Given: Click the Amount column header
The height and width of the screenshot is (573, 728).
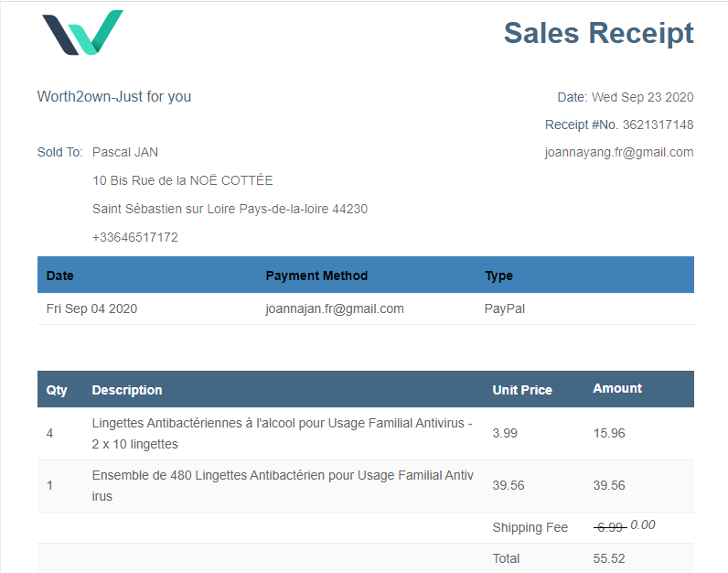Looking at the screenshot, I should coord(617,388).
